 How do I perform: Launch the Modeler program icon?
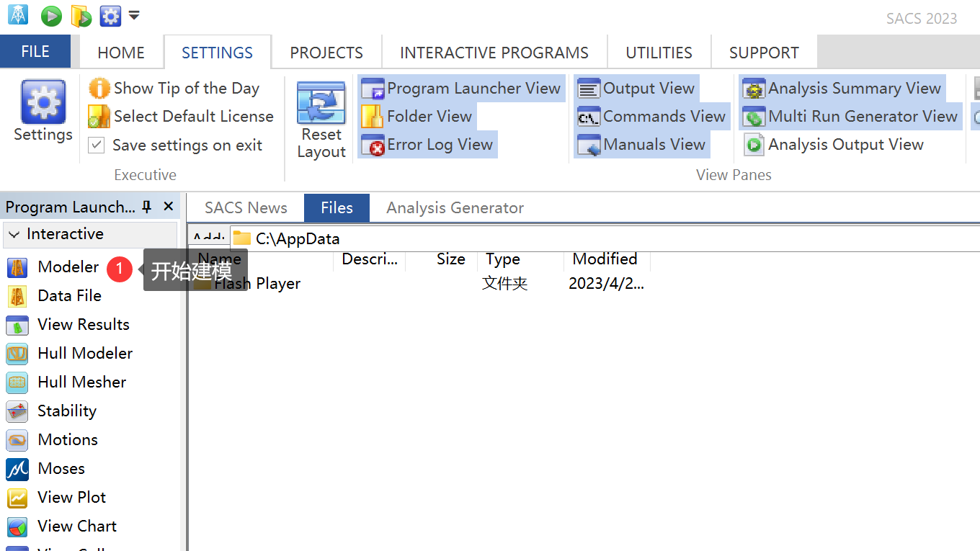pos(17,267)
